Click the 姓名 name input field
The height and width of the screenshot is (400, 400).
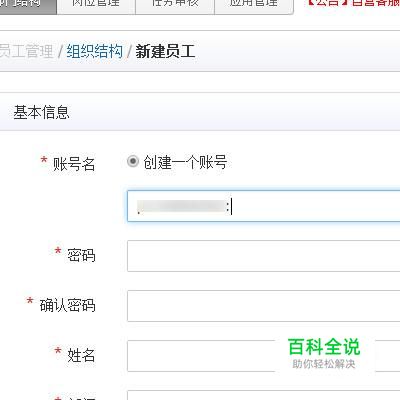click(x=263, y=356)
